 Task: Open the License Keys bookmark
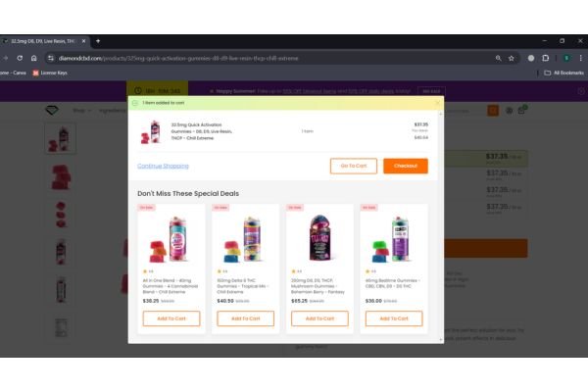click(x=50, y=73)
